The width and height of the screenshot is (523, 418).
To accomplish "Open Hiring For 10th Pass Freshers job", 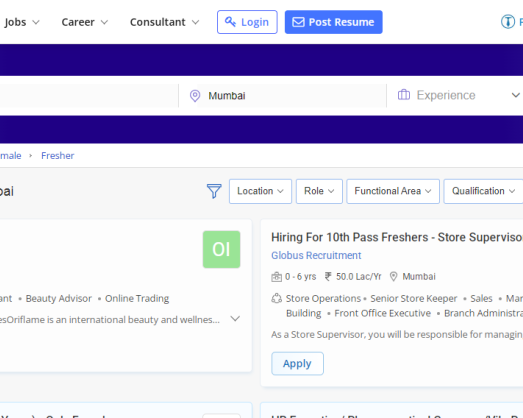I will pos(397,237).
